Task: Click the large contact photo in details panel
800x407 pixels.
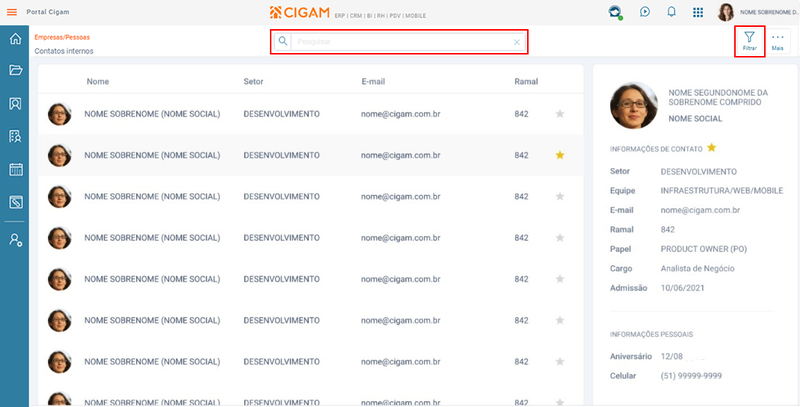Action: pos(634,106)
